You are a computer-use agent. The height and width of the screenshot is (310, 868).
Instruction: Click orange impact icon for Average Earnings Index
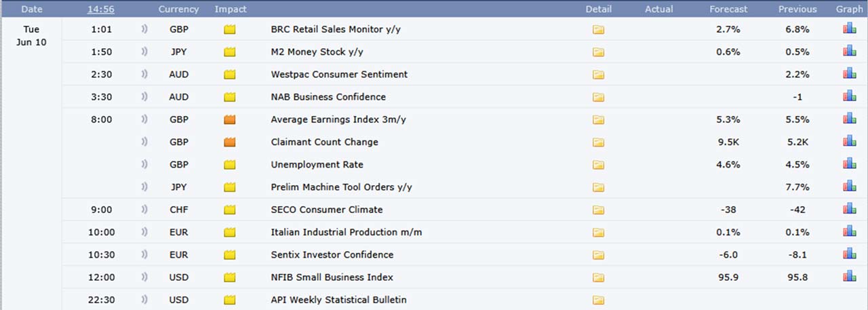[x=229, y=119]
